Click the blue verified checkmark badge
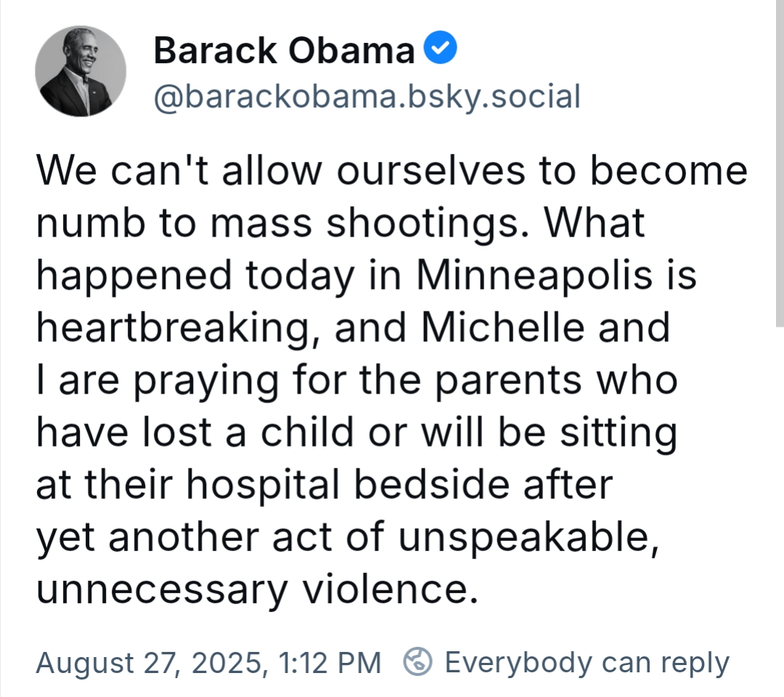 coord(440,47)
